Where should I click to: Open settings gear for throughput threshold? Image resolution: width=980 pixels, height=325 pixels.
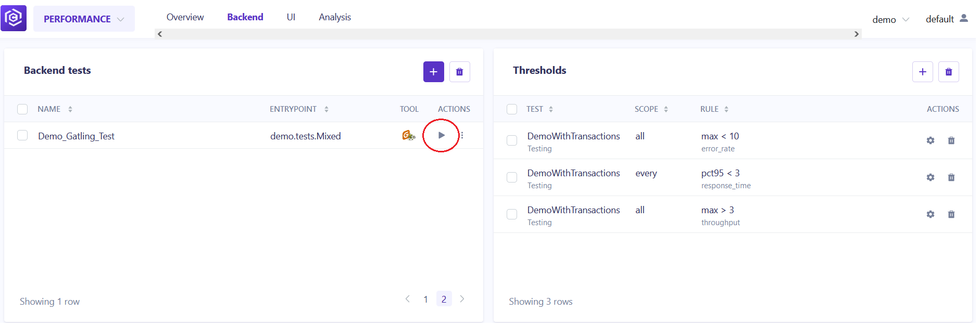(x=931, y=214)
